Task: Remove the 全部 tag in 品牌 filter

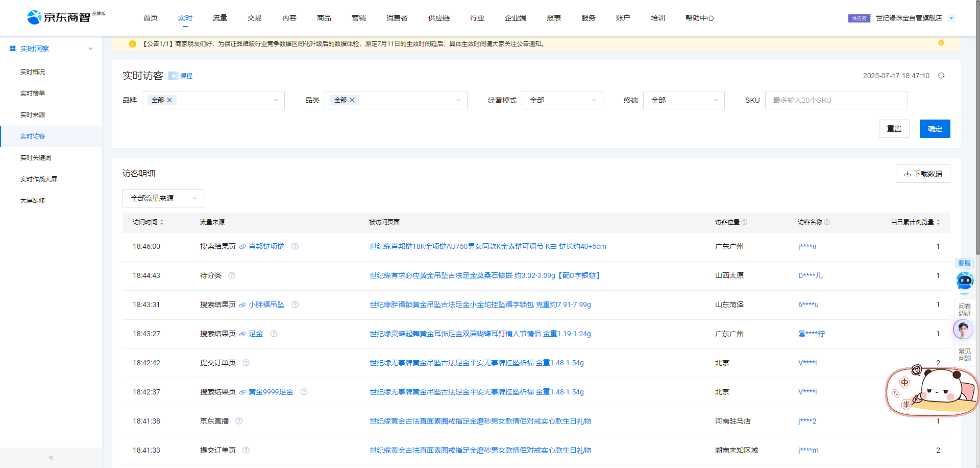Action: point(169,100)
